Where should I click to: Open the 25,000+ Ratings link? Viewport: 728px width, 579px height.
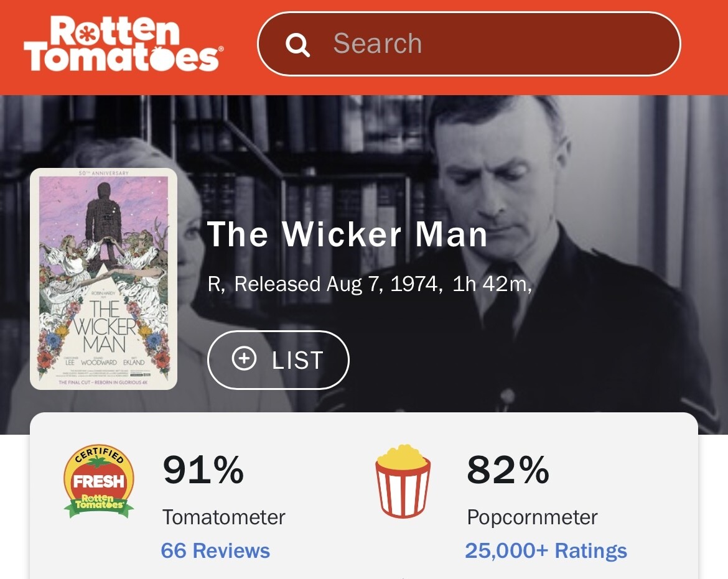[x=546, y=550]
